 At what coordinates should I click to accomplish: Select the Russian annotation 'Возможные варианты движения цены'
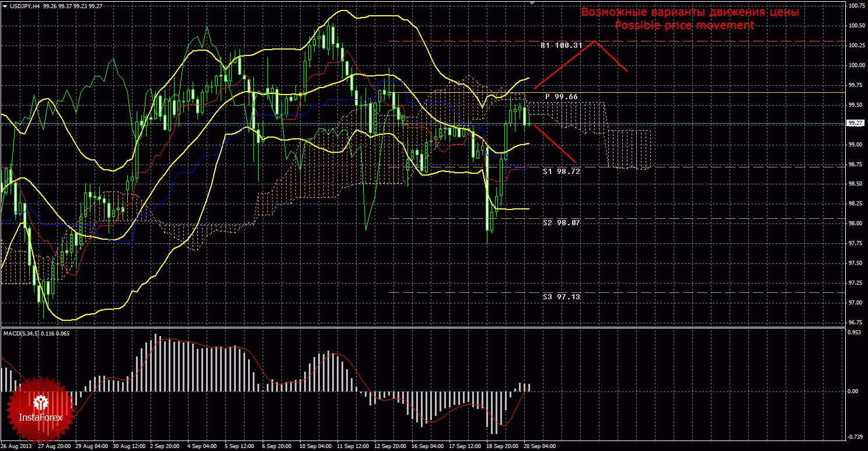[689, 12]
